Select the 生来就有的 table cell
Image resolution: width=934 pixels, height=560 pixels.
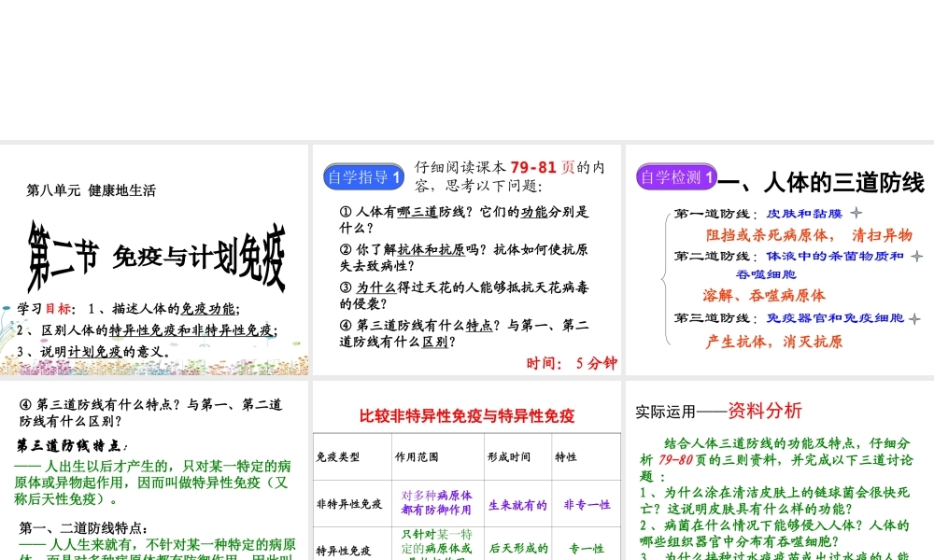click(517, 505)
